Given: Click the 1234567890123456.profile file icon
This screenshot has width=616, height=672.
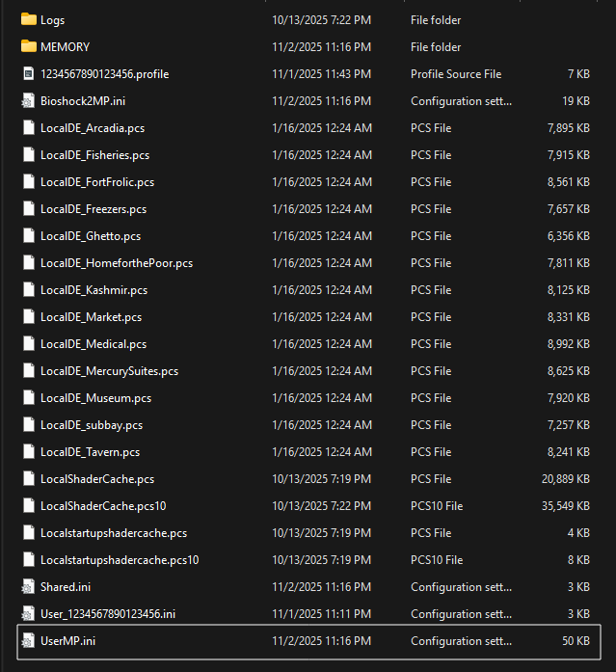Looking at the screenshot, I should pyautogui.click(x=28, y=73).
